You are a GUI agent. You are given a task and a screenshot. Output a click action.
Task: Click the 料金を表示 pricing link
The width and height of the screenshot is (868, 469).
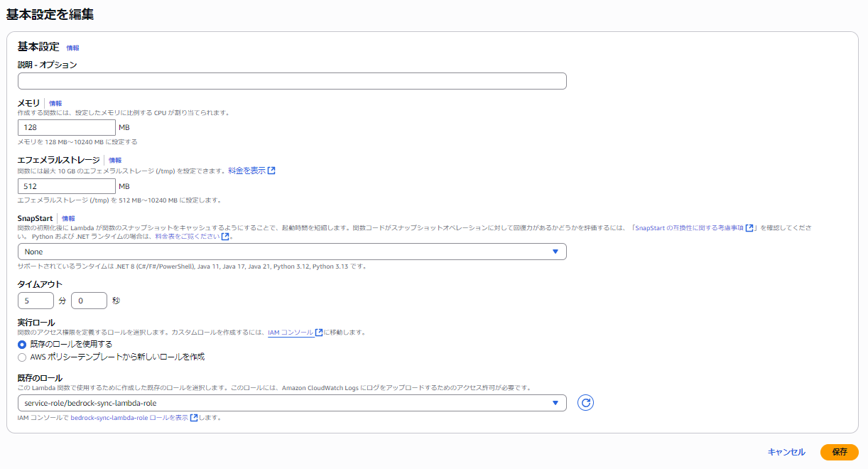coord(248,170)
